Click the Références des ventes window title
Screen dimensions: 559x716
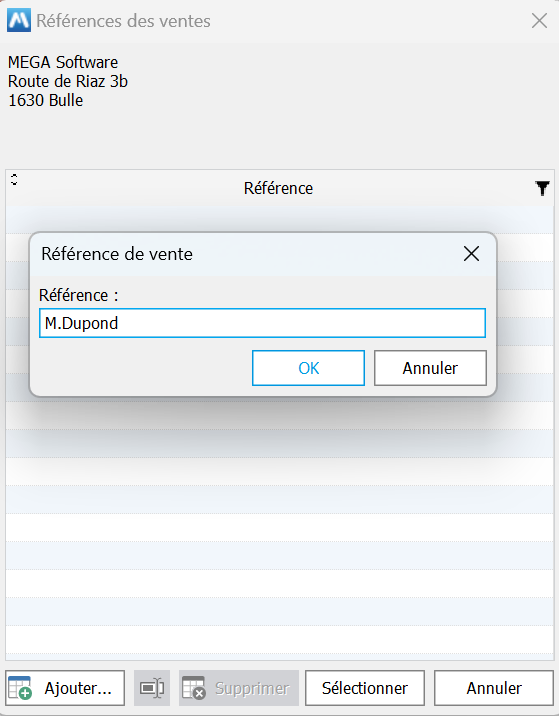click(x=123, y=21)
